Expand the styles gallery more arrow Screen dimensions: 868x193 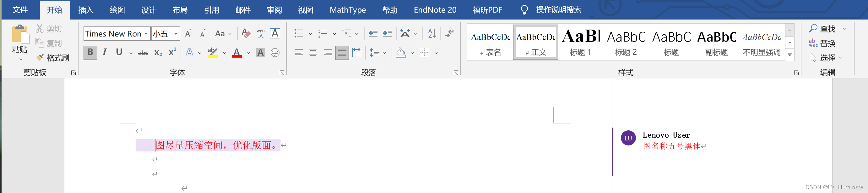(790, 55)
